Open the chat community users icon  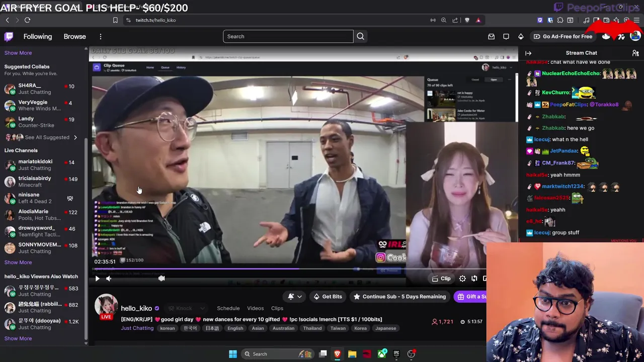click(635, 53)
